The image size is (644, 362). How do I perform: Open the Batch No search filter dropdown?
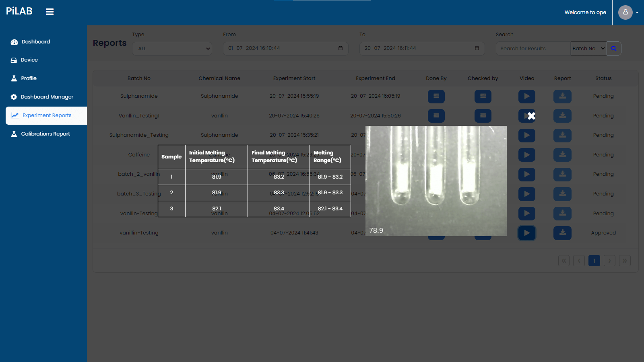coord(588,49)
